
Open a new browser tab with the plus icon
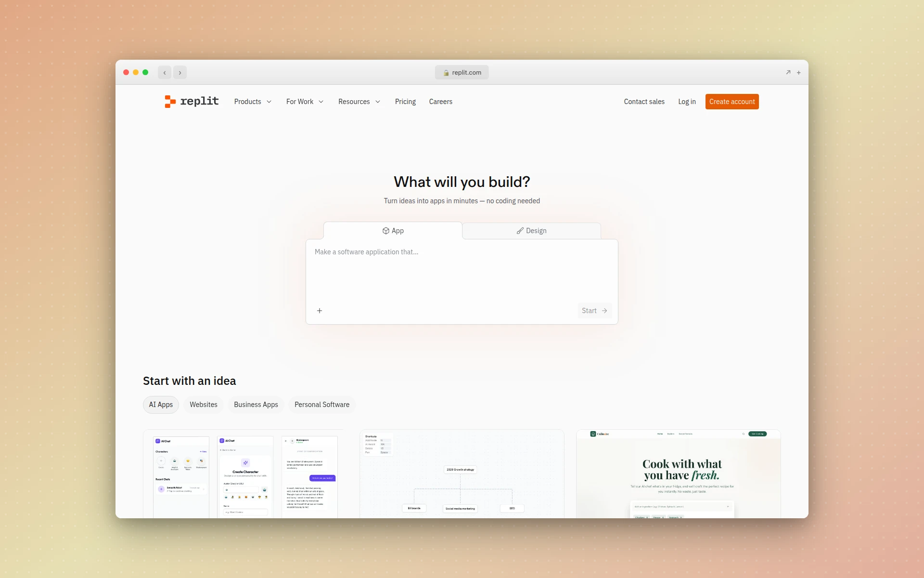click(x=799, y=72)
